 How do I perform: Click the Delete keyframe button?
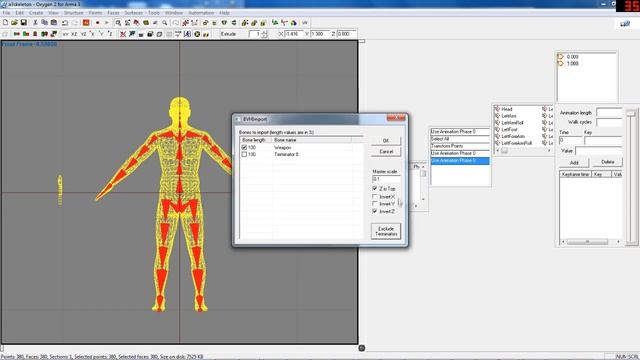tap(607, 162)
